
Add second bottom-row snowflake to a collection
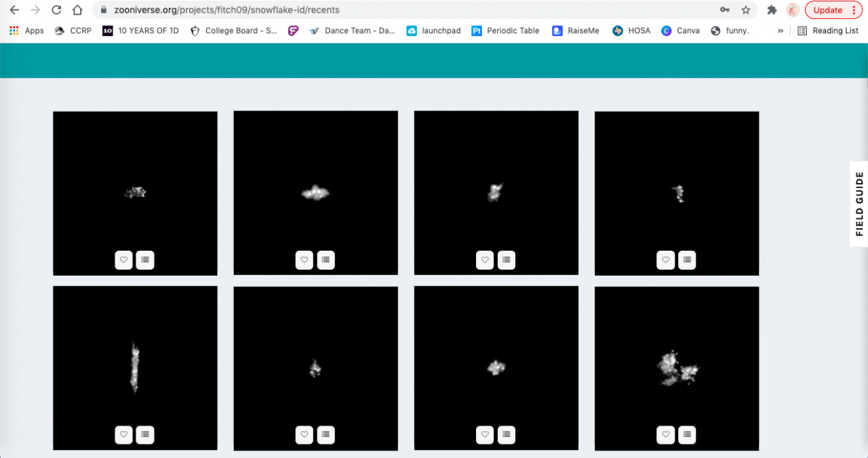325,434
